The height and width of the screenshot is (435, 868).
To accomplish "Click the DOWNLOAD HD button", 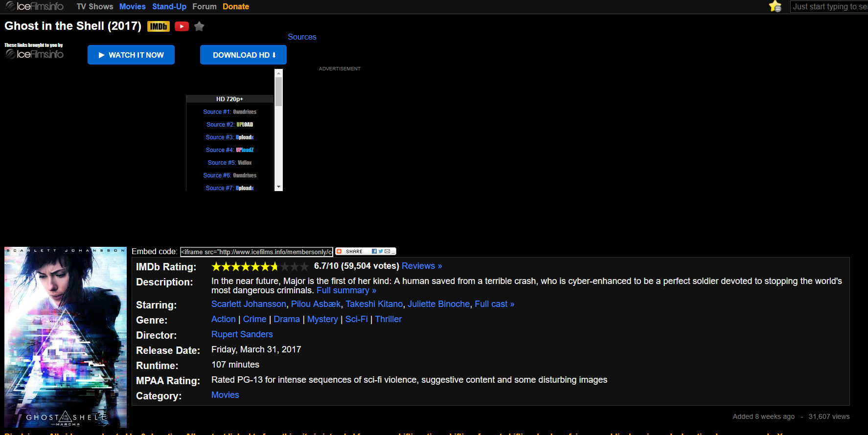I will pyautogui.click(x=243, y=55).
